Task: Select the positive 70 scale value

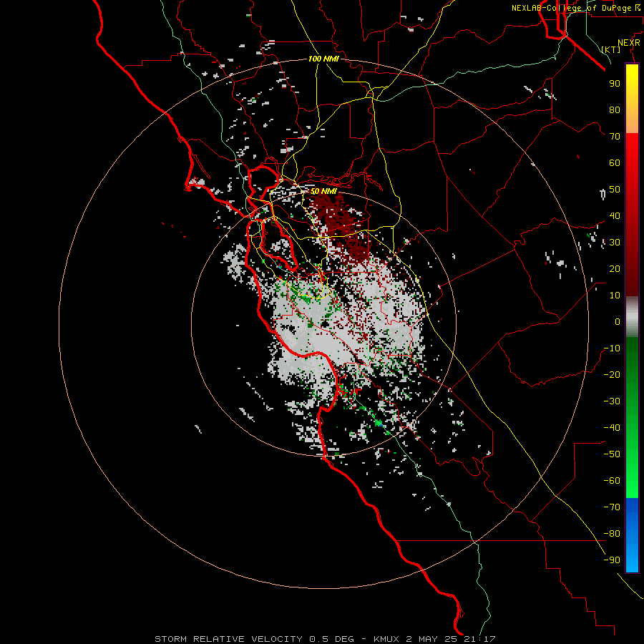Action: pos(615,137)
